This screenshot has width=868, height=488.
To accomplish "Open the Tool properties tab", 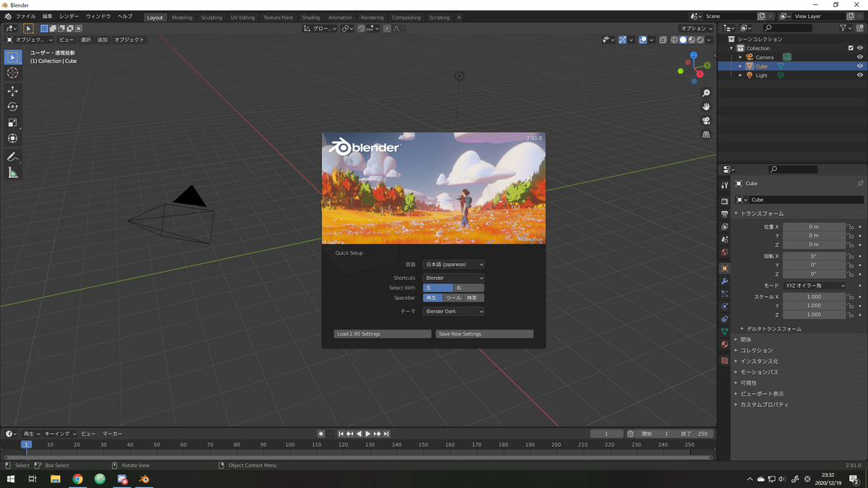I will [x=724, y=185].
